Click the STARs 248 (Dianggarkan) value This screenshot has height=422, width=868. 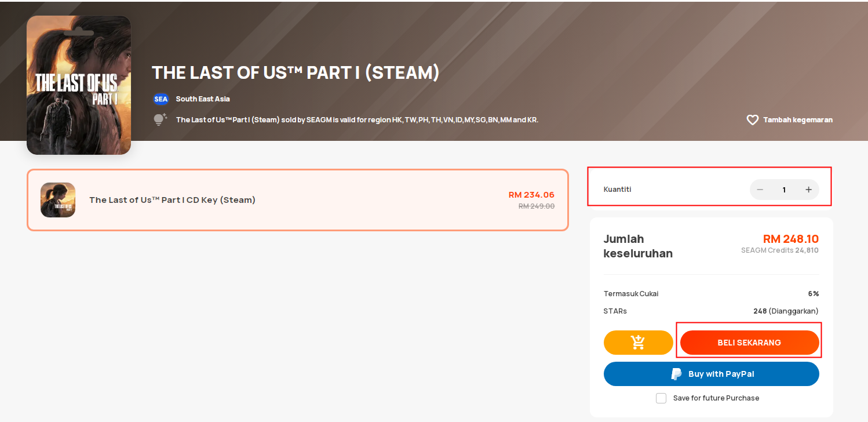(786, 311)
